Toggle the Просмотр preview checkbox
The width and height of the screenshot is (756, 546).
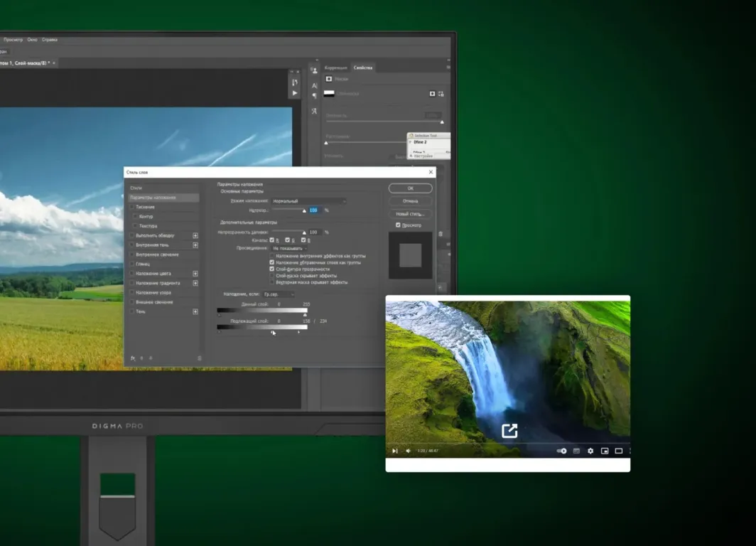point(398,225)
